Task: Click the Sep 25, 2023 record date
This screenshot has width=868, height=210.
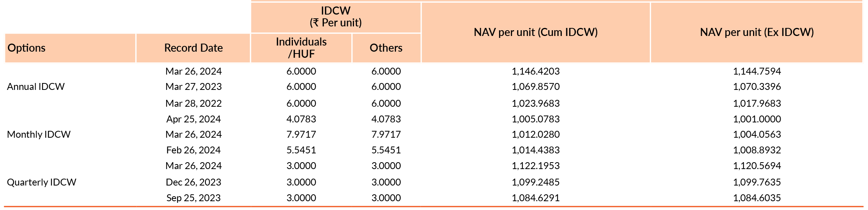Action: [194, 198]
